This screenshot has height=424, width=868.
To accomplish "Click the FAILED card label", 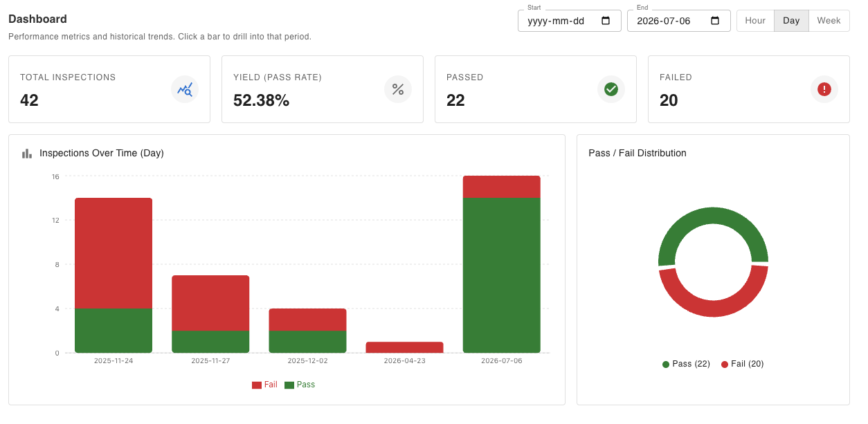I will 676,77.
